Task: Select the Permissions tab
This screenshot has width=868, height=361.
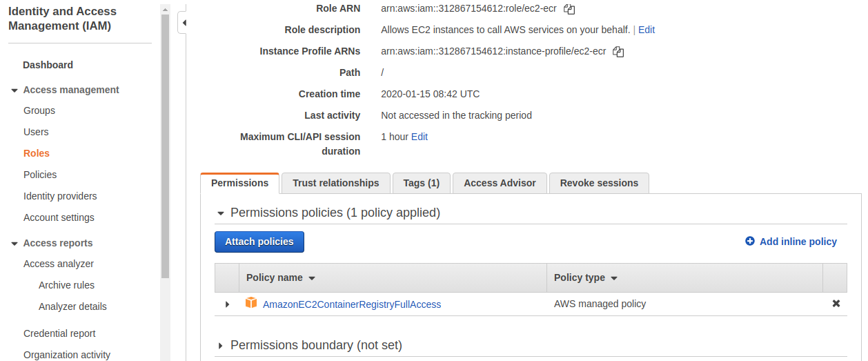Action: pyautogui.click(x=239, y=183)
